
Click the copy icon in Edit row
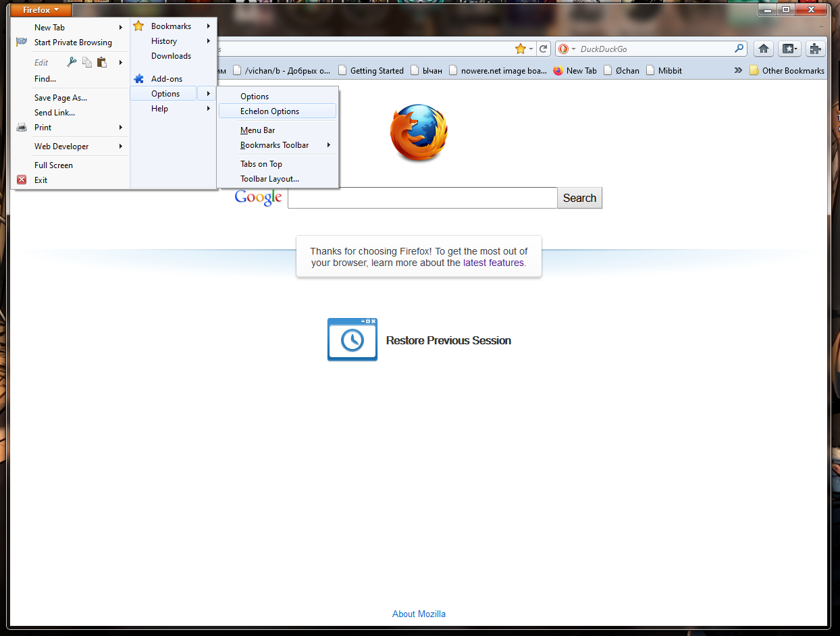coord(87,62)
